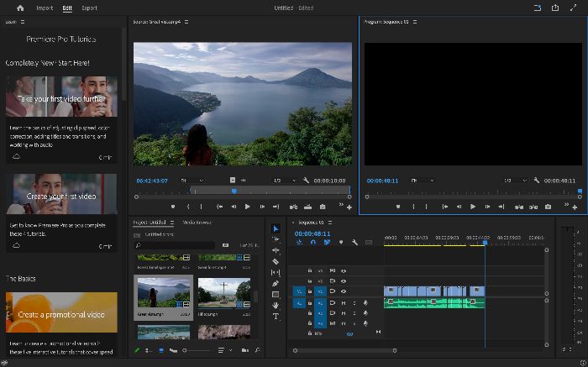588x367 pixels.
Task: Toggle Linked Selection in Timeline
Action: click(327, 243)
